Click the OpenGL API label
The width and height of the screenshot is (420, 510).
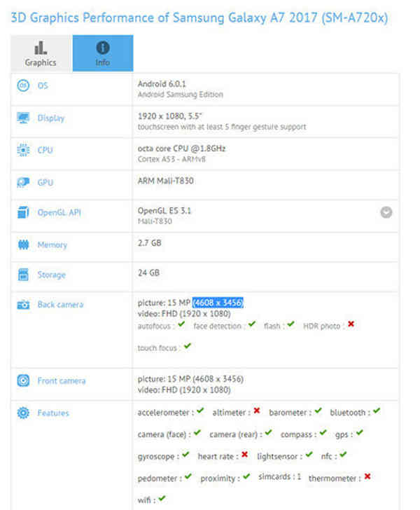(x=59, y=212)
